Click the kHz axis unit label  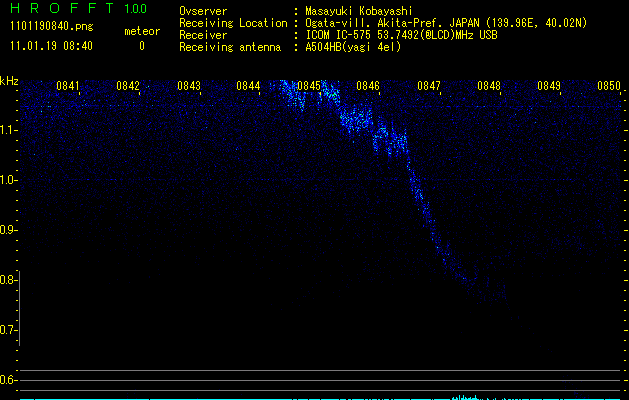pyautogui.click(x=9, y=81)
